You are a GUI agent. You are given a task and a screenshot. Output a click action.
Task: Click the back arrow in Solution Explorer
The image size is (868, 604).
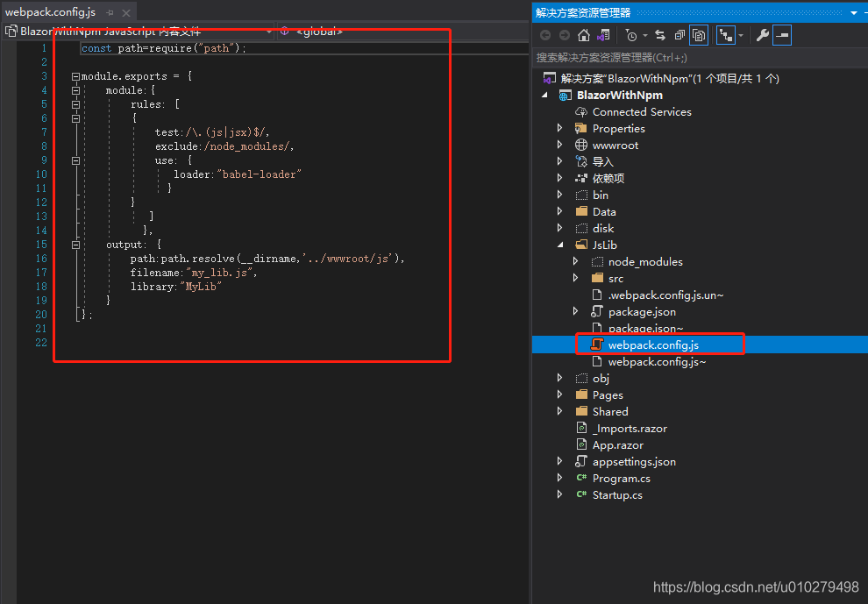545,35
